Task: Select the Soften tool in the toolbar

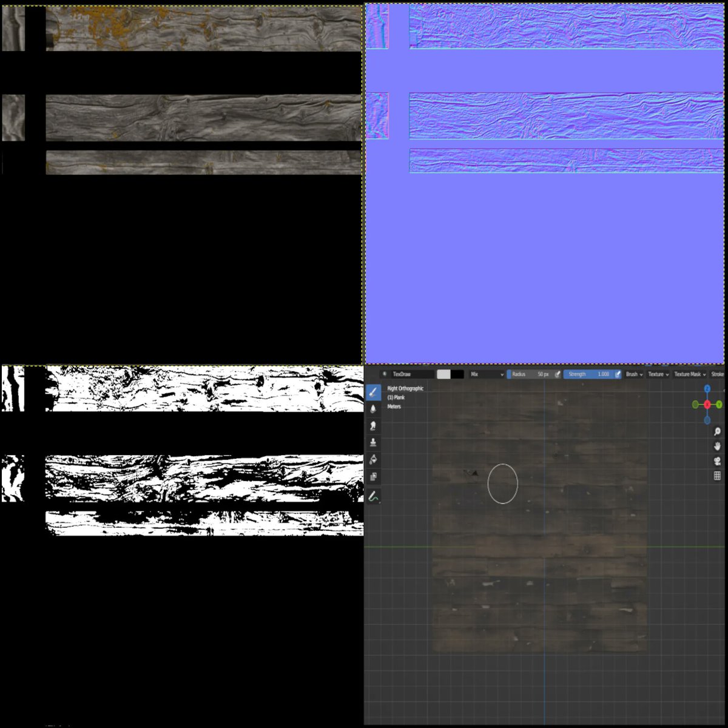Action: tap(374, 409)
